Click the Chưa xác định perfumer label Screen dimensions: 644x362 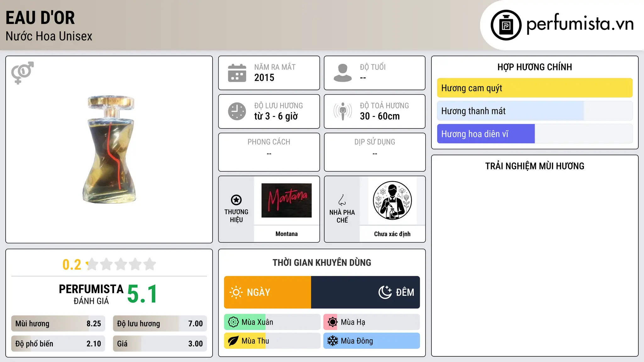(x=392, y=234)
